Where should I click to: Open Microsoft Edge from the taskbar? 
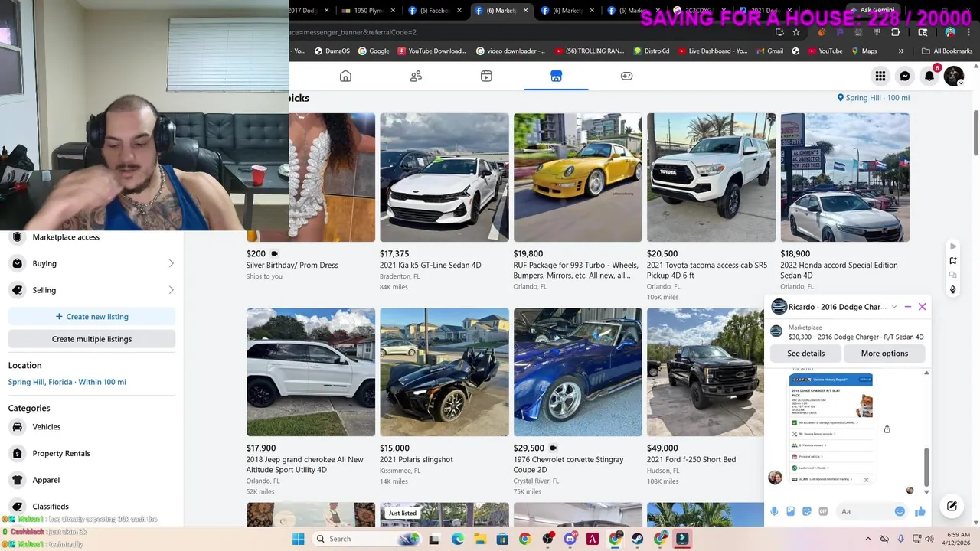pyautogui.click(x=458, y=539)
